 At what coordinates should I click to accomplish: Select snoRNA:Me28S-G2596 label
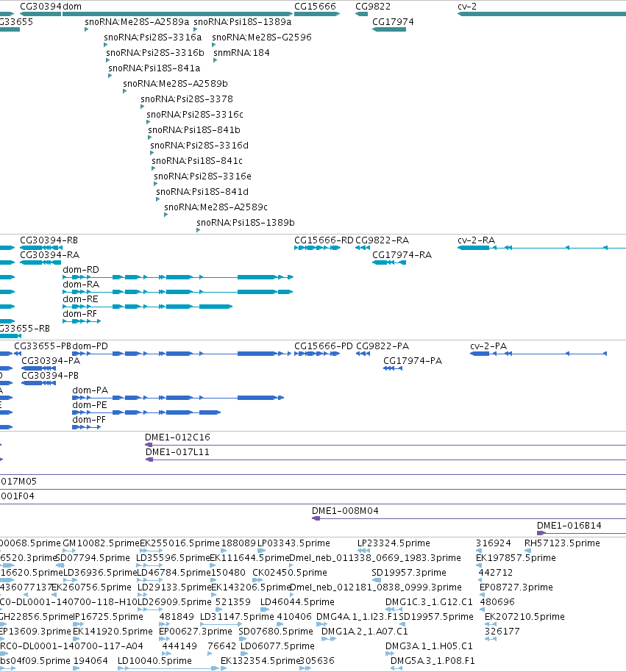tap(262, 37)
